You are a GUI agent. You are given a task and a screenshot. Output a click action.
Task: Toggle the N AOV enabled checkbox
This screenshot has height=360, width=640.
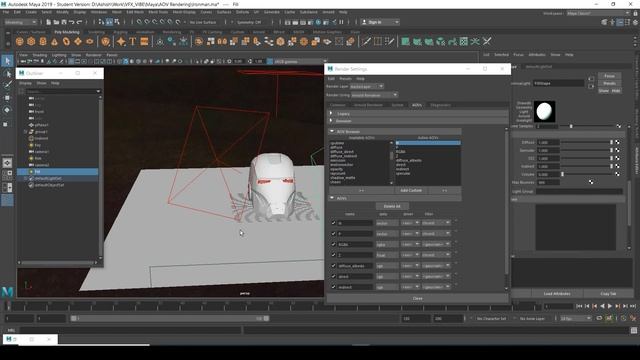(x=333, y=223)
